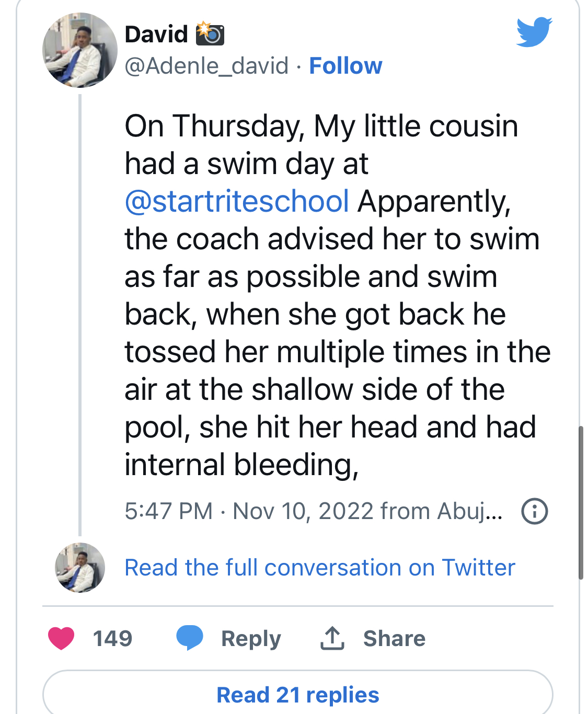Screen dimensions: 588x714
Task: Click the David display name
Action: 156,34
